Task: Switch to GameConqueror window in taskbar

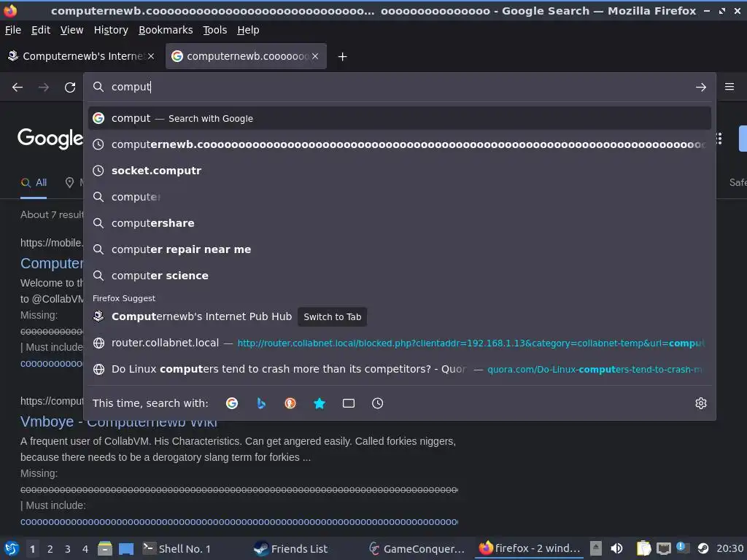Action: click(417, 548)
